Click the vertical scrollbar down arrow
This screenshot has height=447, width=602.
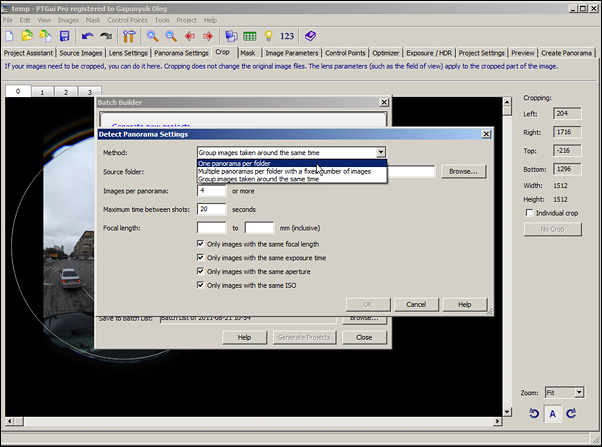(x=507, y=412)
